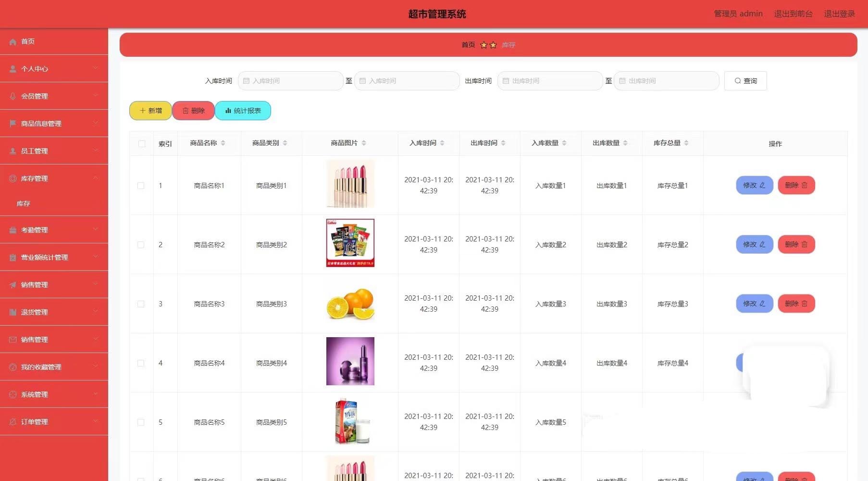Click the red 删除 batch button

coord(193,111)
